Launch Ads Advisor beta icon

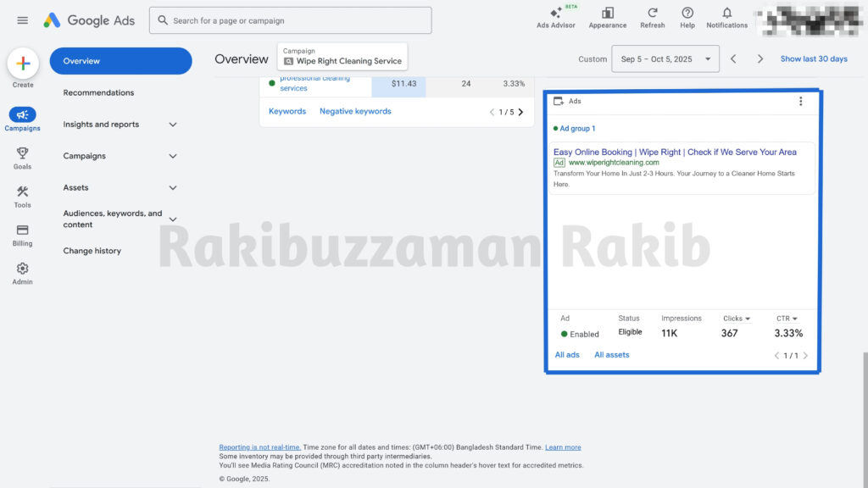point(556,14)
